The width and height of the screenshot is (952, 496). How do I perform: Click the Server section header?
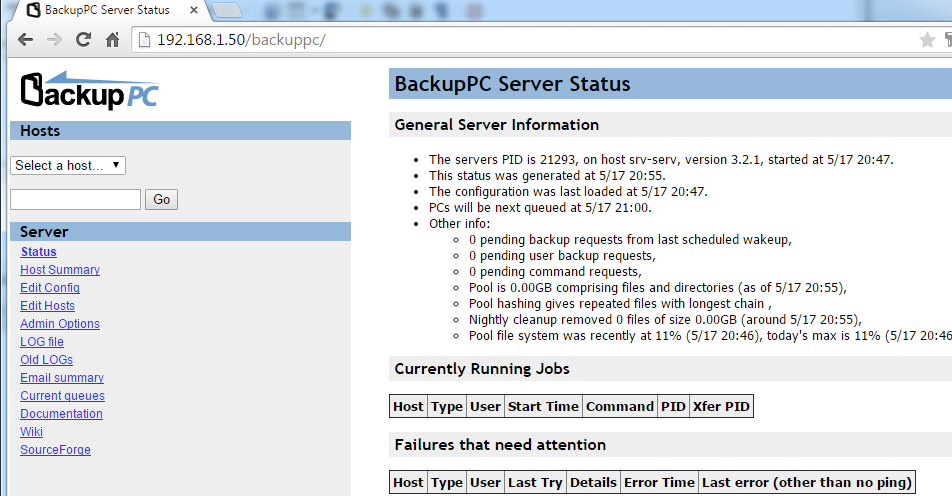[180, 231]
